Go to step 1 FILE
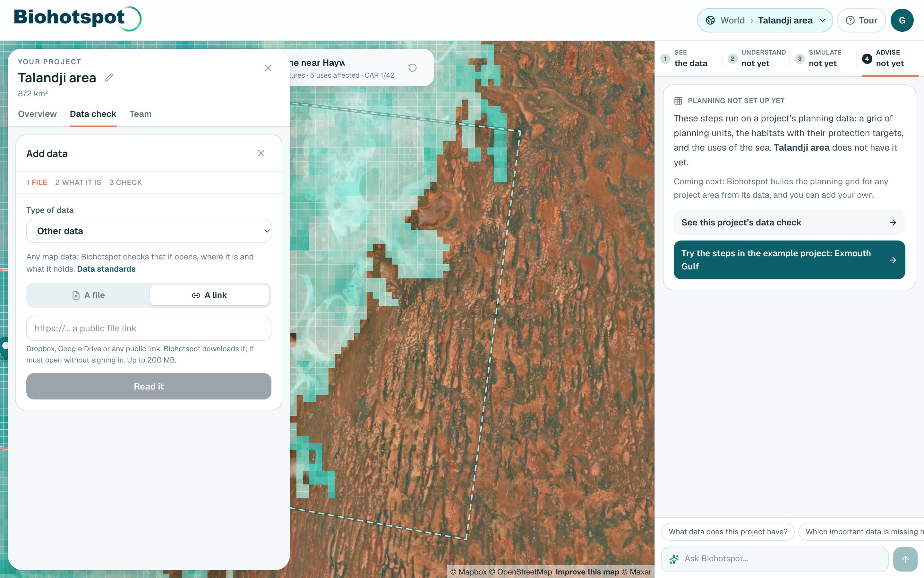Image resolution: width=924 pixels, height=578 pixels. click(x=37, y=182)
